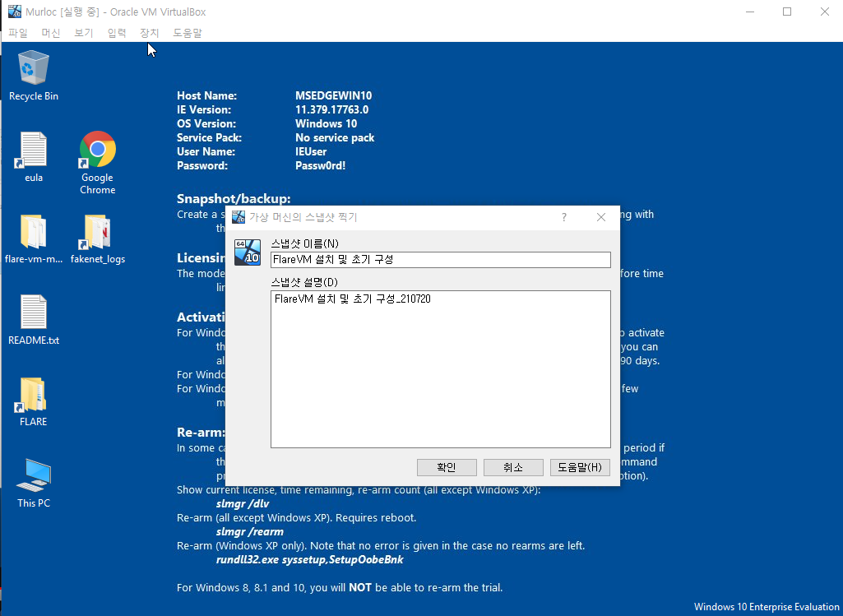
Task: Open the 입력 menu
Action: (116, 33)
